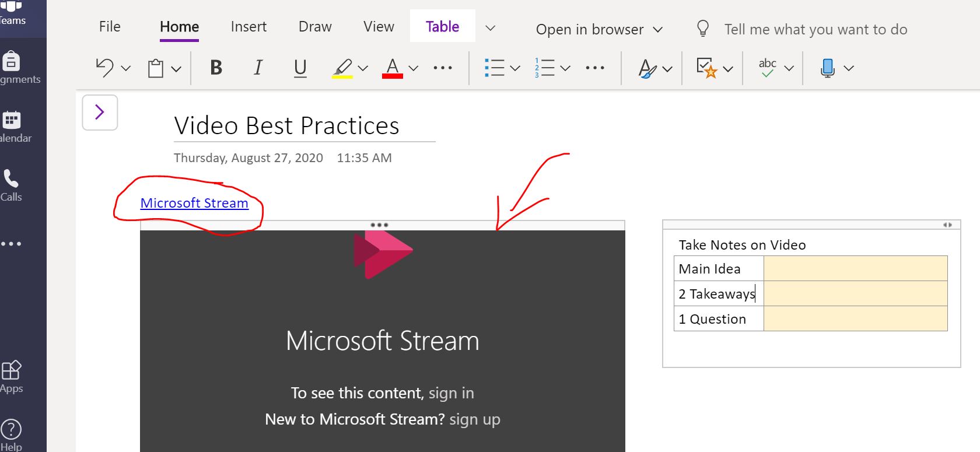The height and width of the screenshot is (452, 980).
Task: Click sign up link on Stream embed
Action: coord(475,419)
